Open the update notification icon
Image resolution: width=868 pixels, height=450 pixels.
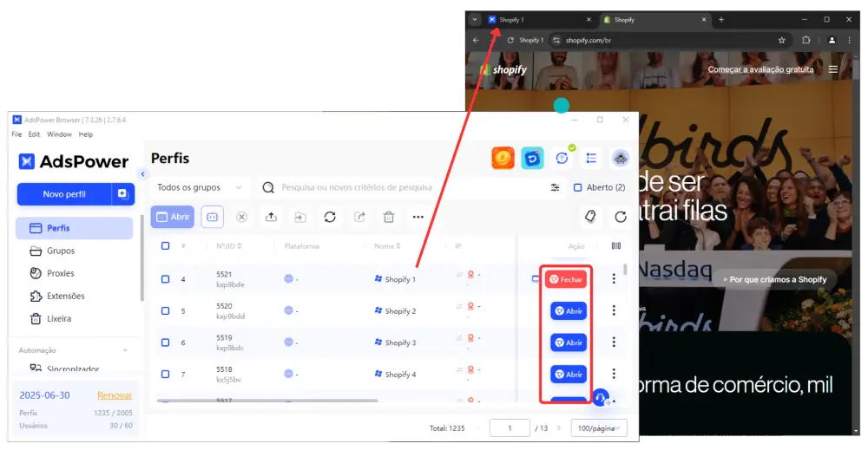click(x=562, y=158)
